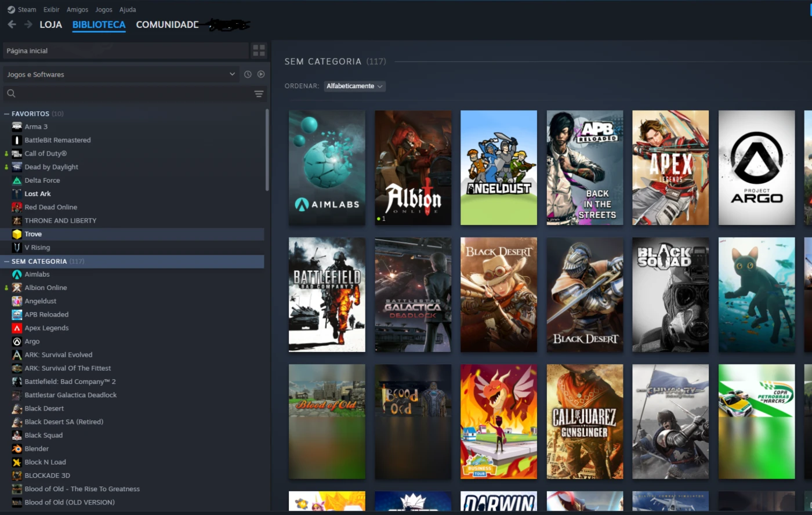Image resolution: width=812 pixels, height=515 pixels.
Task: Click Black Squad sidebar icon
Action: click(x=17, y=436)
